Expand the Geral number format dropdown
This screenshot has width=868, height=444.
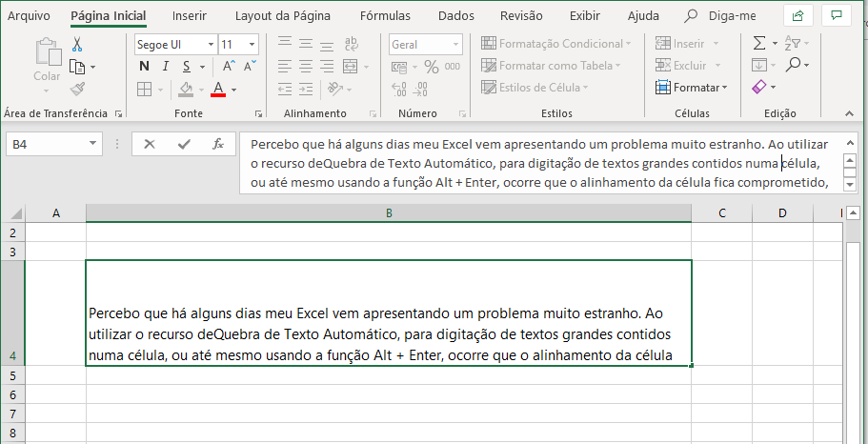[456, 45]
